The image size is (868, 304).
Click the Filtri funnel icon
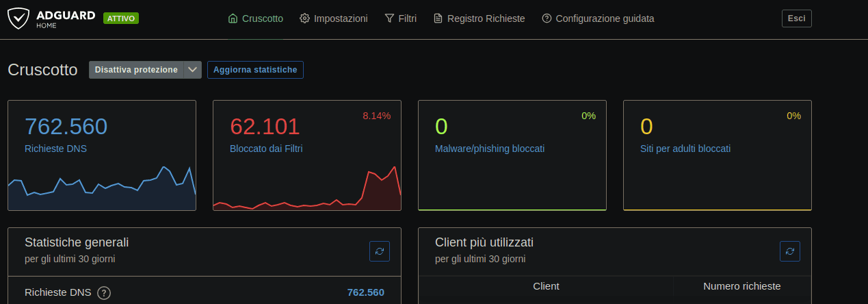(389, 18)
